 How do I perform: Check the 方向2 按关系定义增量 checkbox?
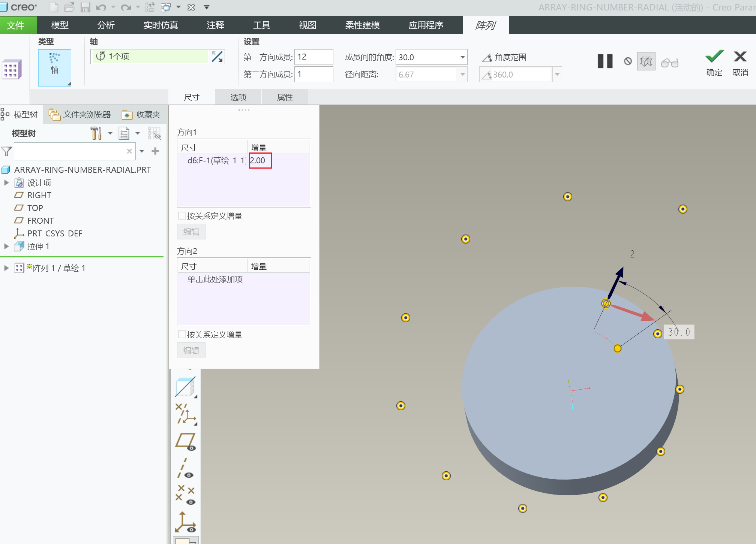(182, 335)
